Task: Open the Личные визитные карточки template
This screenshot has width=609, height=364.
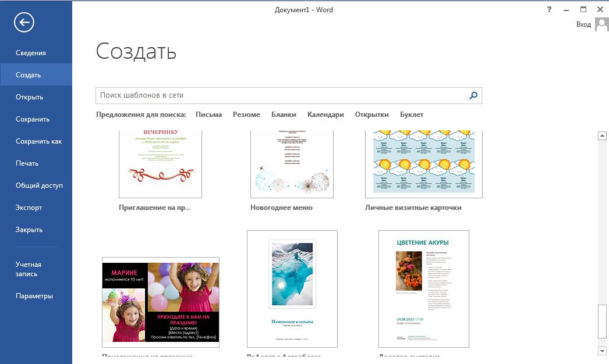Action: 423,164
